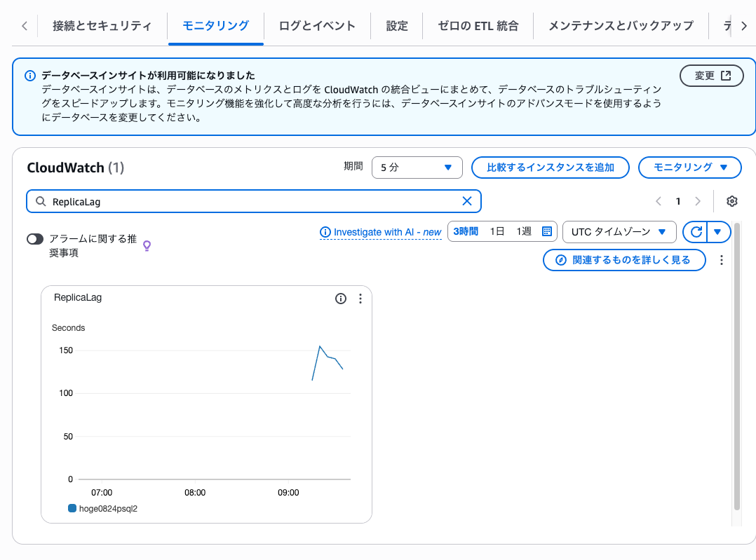Go to next page of metrics
756x560 pixels.
click(698, 201)
